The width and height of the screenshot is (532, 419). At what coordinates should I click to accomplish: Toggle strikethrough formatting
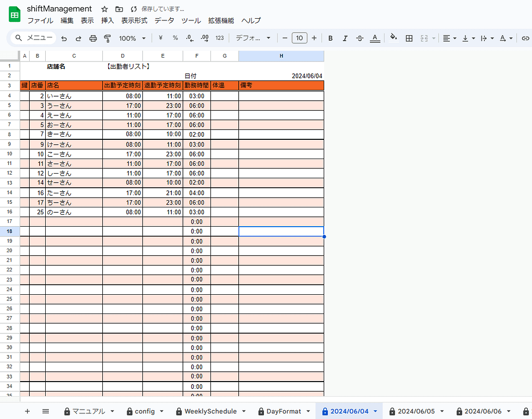[360, 38]
